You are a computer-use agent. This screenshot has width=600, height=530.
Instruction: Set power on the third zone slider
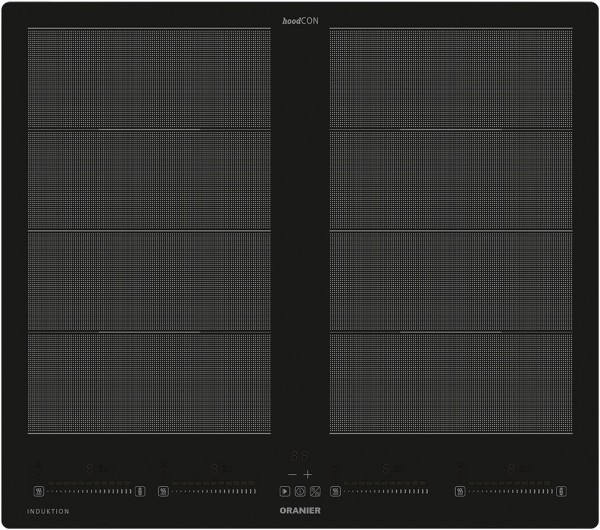pyautogui.click(x=386, y=491)
